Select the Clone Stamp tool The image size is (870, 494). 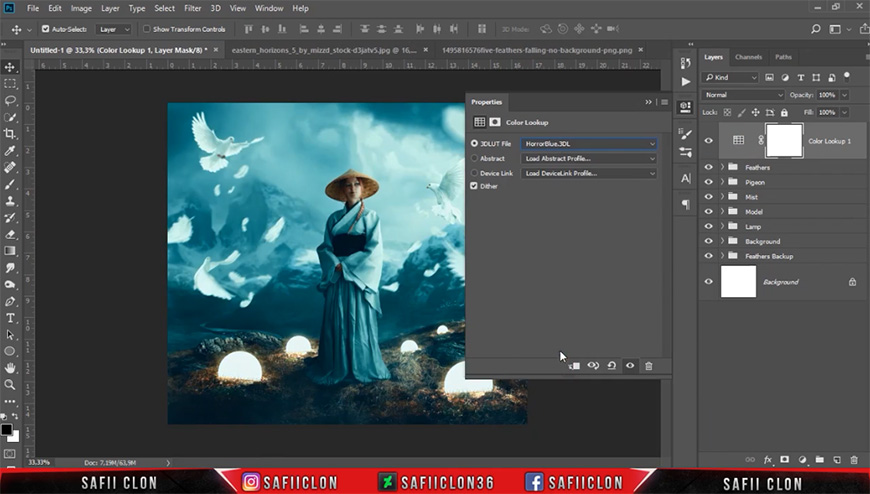pos(10,200)
